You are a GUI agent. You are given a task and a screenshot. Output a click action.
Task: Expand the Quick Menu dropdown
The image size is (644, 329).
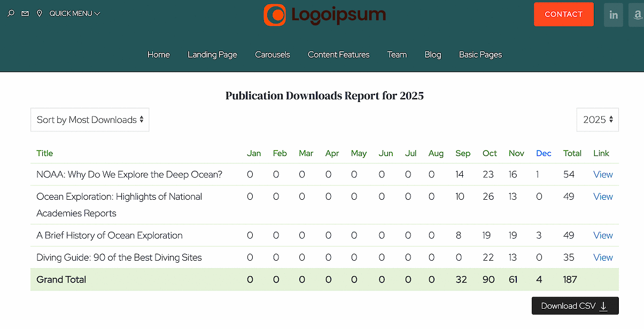click(x=75, y=13)
